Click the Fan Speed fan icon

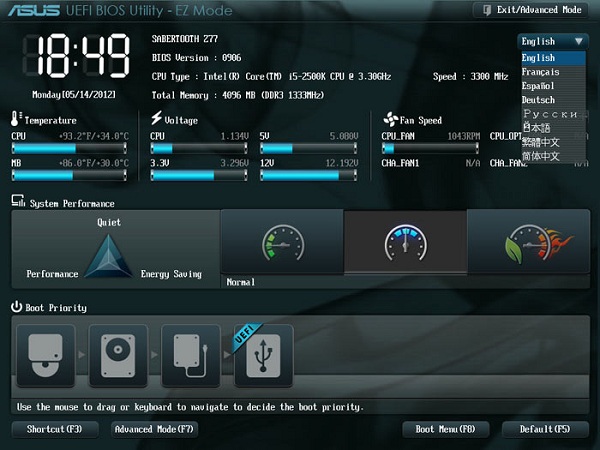391,119
